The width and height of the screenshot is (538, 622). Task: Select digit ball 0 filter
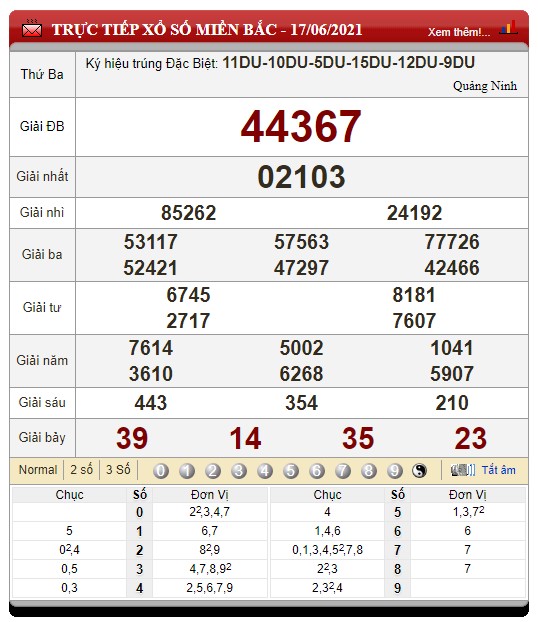point(161,471)
